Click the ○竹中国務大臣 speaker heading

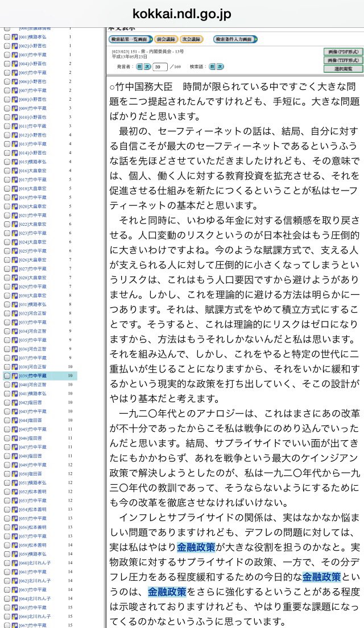141,87
